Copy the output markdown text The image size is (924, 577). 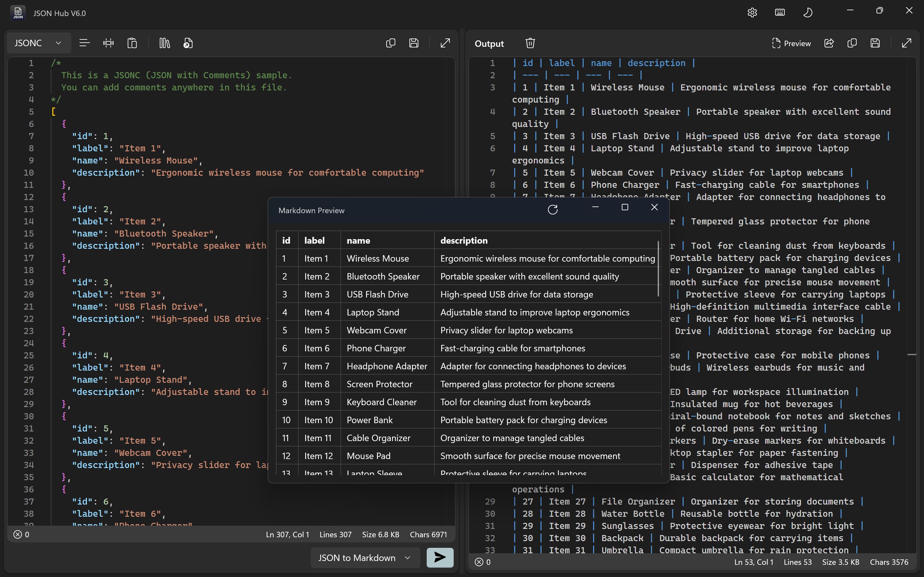pyautogui.click(x=852, y=43)
